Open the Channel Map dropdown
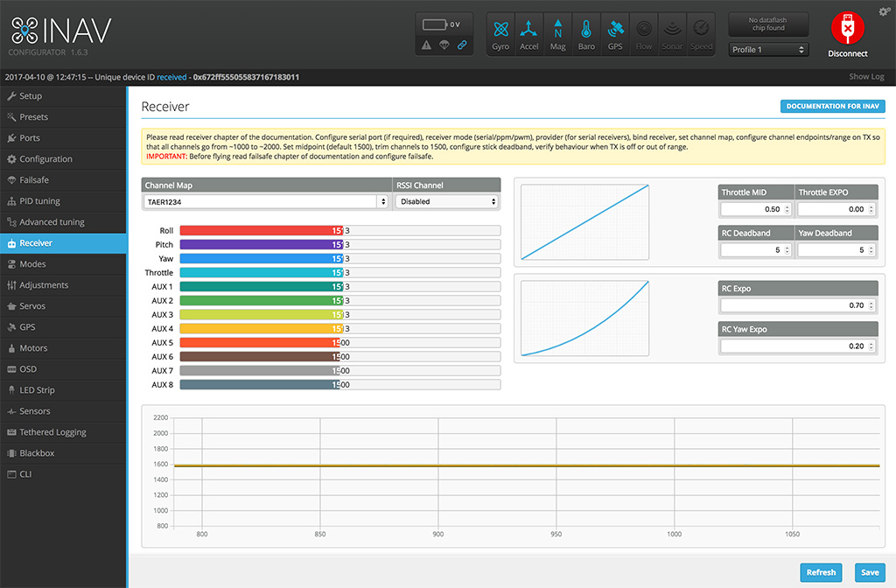Image resolution: width=896 pixels, height=588 pixels. [266, 201]
